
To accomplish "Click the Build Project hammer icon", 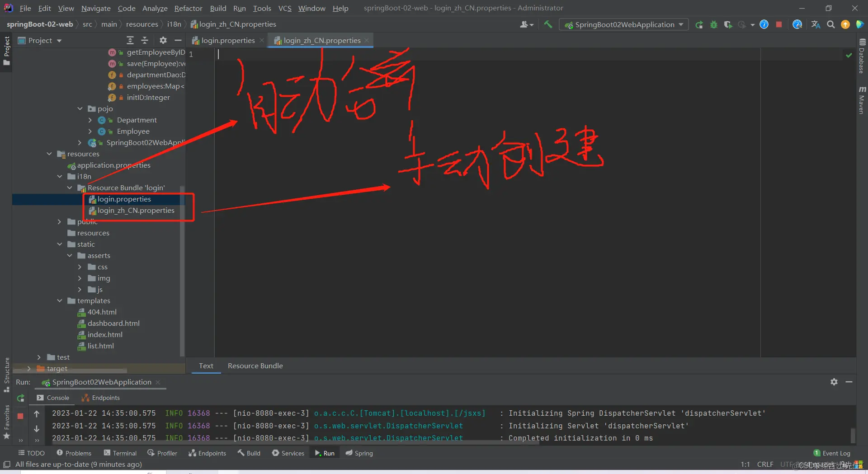I will tap(548, 24).
